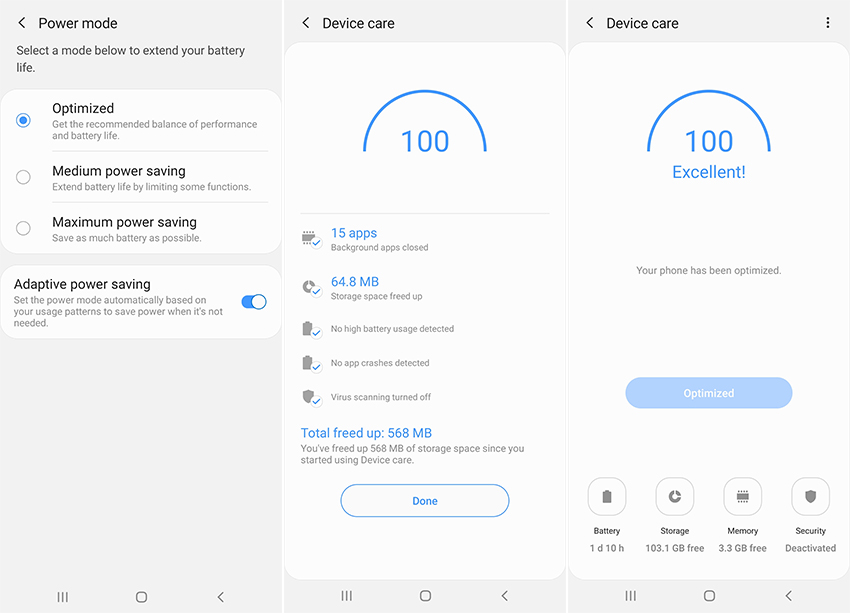Screen dimensions: 850x613
Task: Tap the Done button
Action: coord(425,501)
